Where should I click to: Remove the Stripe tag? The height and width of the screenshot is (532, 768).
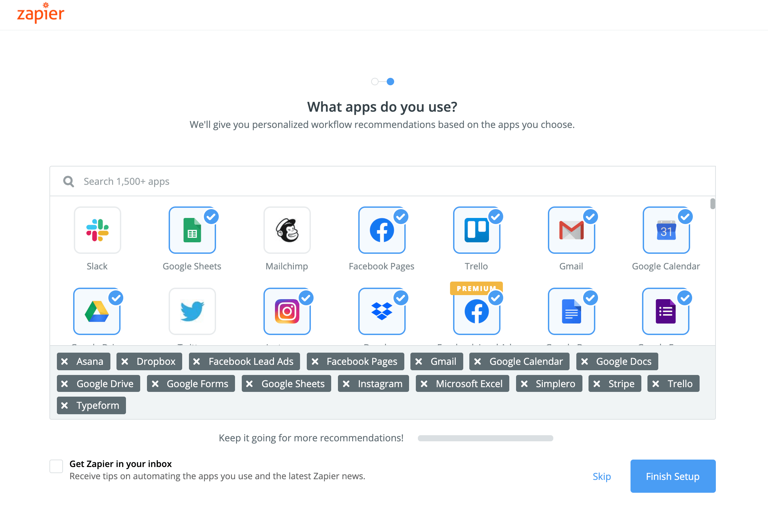pos(597,384)
